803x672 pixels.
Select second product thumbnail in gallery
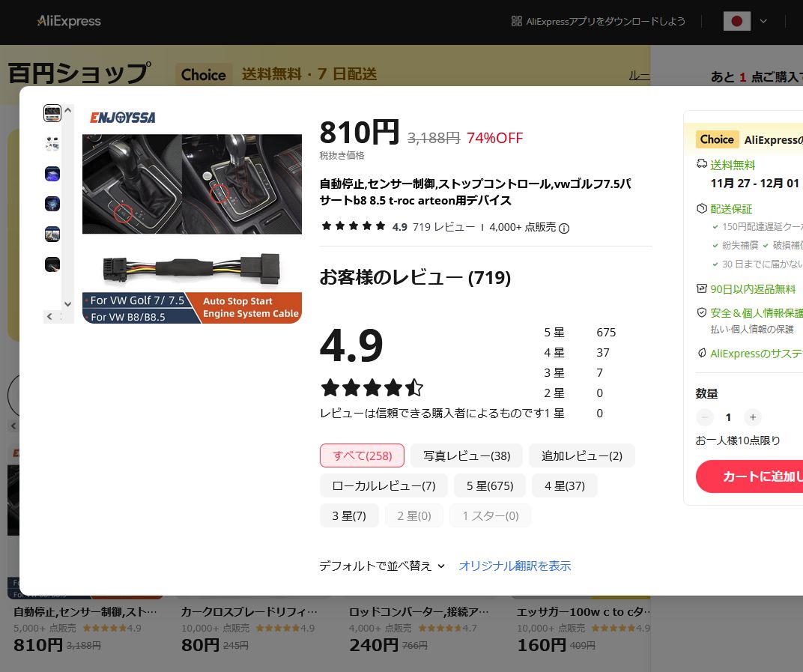(x=52, y=143)
